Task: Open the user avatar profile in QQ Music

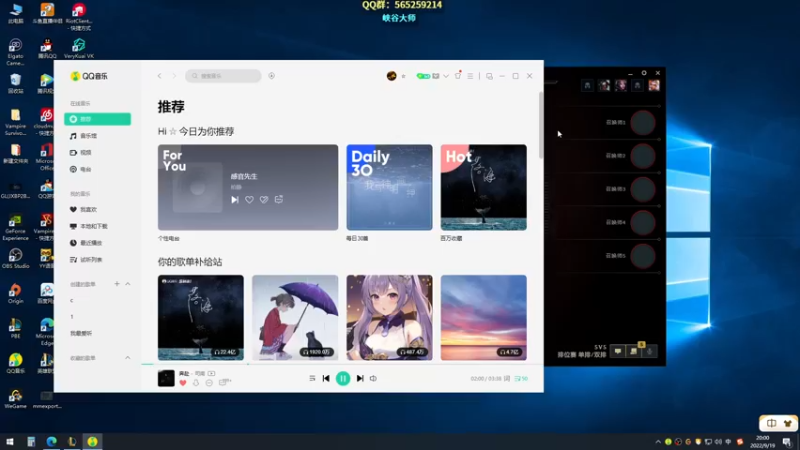Action: coord(391,76)
